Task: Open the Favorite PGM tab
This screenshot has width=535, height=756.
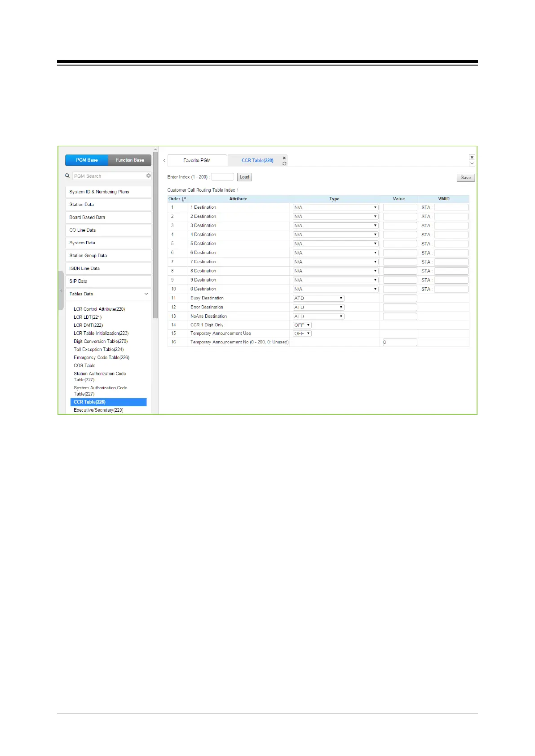Action: pyautogui.click(x=197, y=160)
